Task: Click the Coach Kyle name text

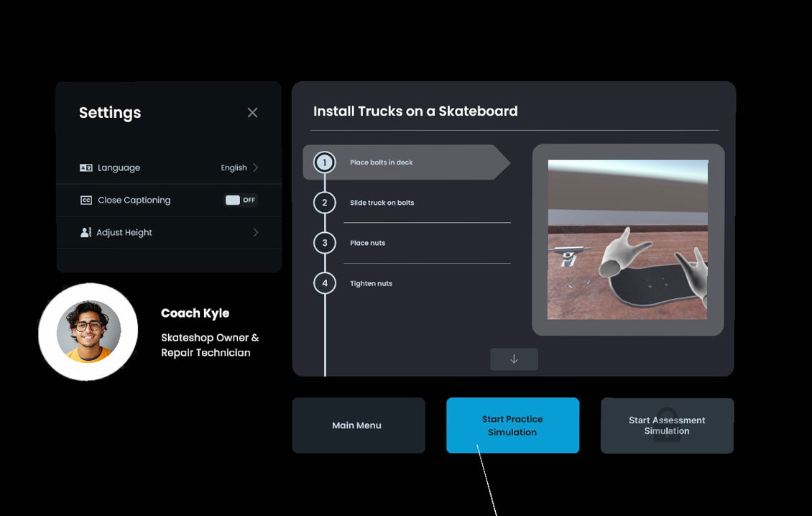Action: [x=195, y=313]
